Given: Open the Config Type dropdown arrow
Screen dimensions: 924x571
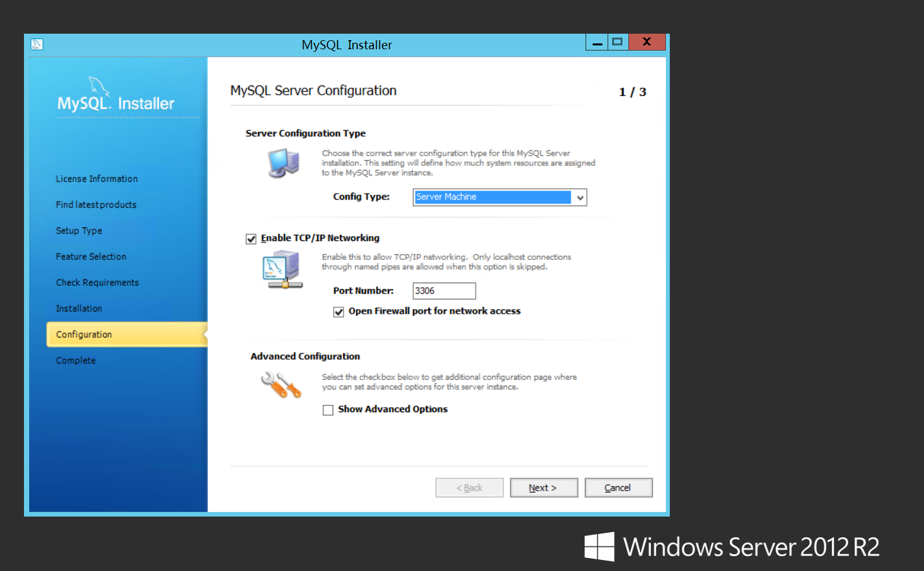Looking at the screenshot, I should [580, 198].
